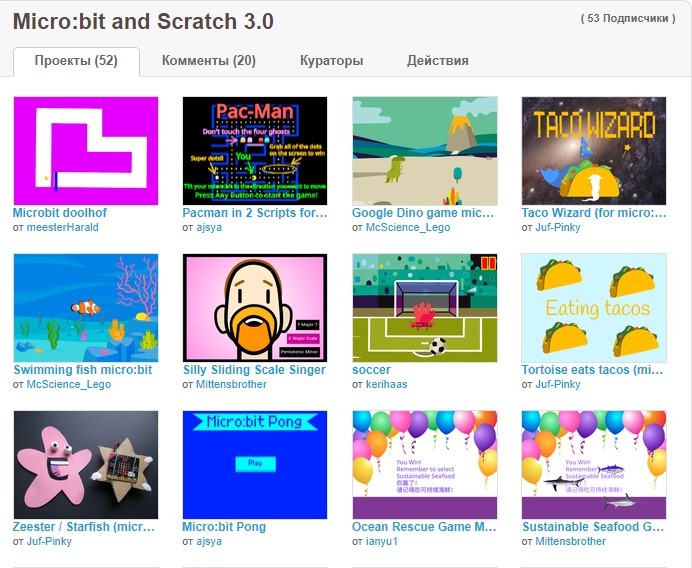Click the Tortoise eats tacos title link
Image resolution: width=692 pixels, height=568 pixels.
(x=592, y=370)
